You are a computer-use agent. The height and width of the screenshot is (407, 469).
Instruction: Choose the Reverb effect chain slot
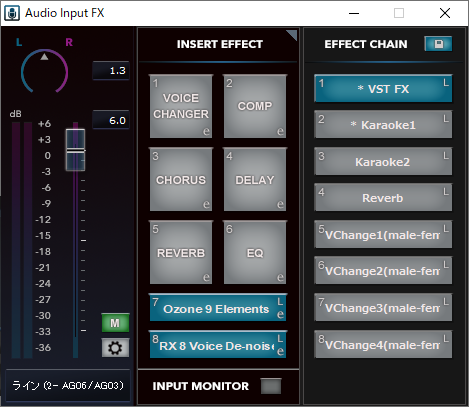pyautogui.click(x=383, y=198)
